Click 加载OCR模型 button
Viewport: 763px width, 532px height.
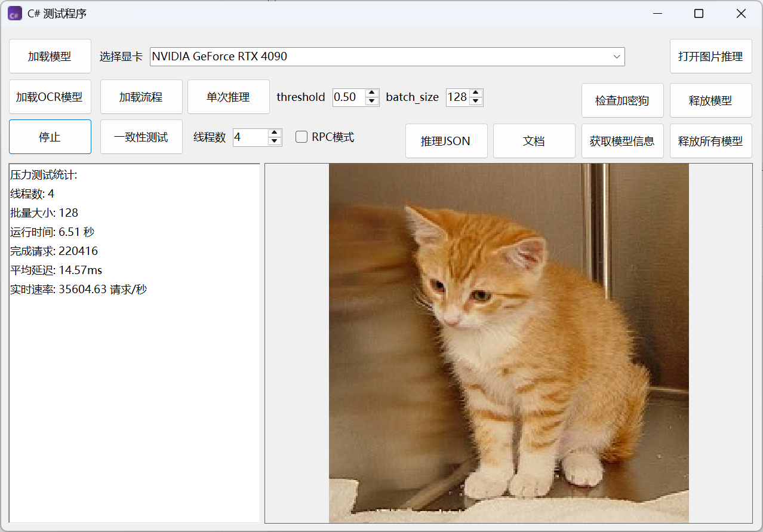tap(50, 97)
